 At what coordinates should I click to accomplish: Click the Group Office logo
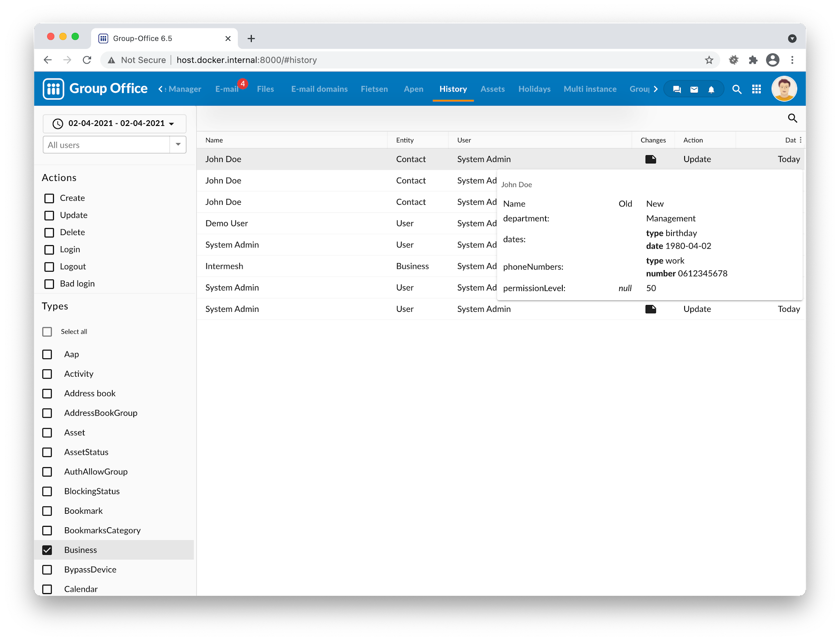(95, 89)
